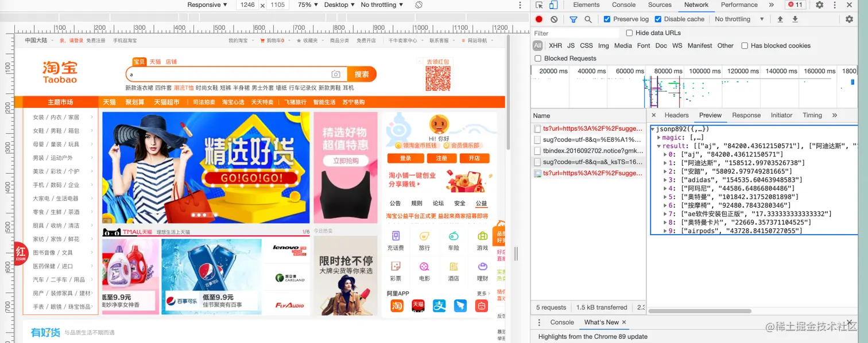Disable the Disable cache checkbox

tap(658, 18)
